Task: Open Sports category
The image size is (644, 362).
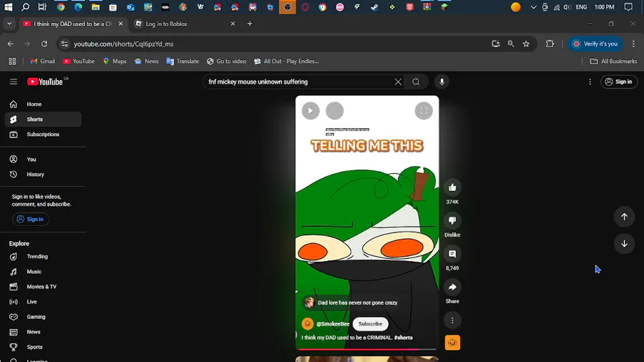Action: point(43,347)
